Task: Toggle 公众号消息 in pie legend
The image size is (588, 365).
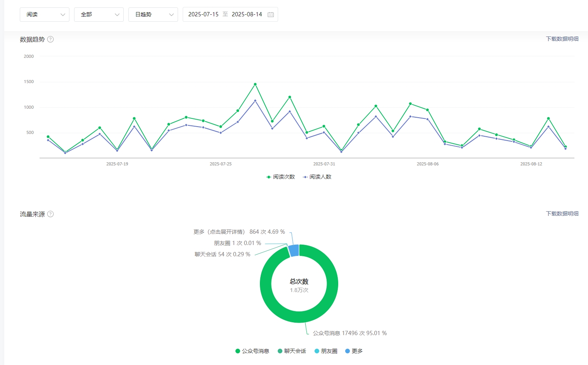Action: click(252, 351)
